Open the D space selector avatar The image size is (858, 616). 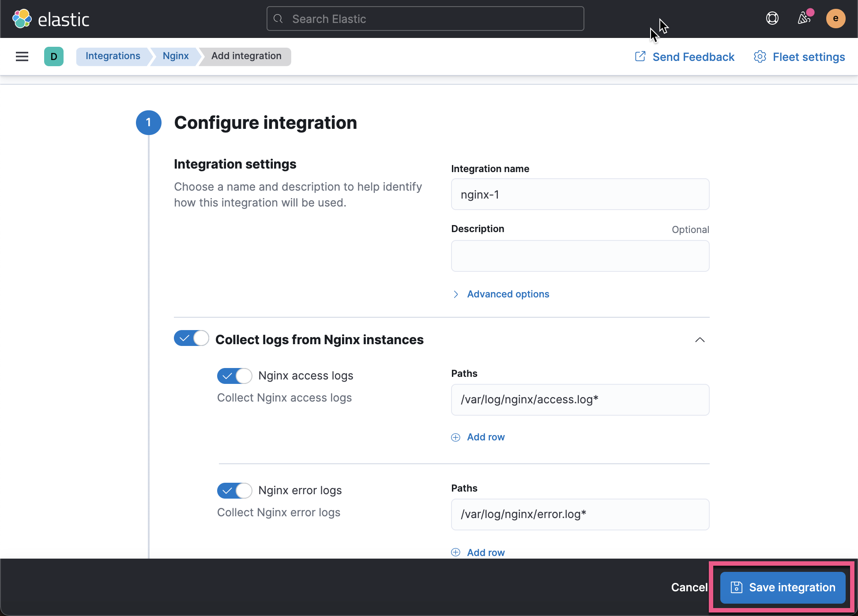click(x=54, y=56)
